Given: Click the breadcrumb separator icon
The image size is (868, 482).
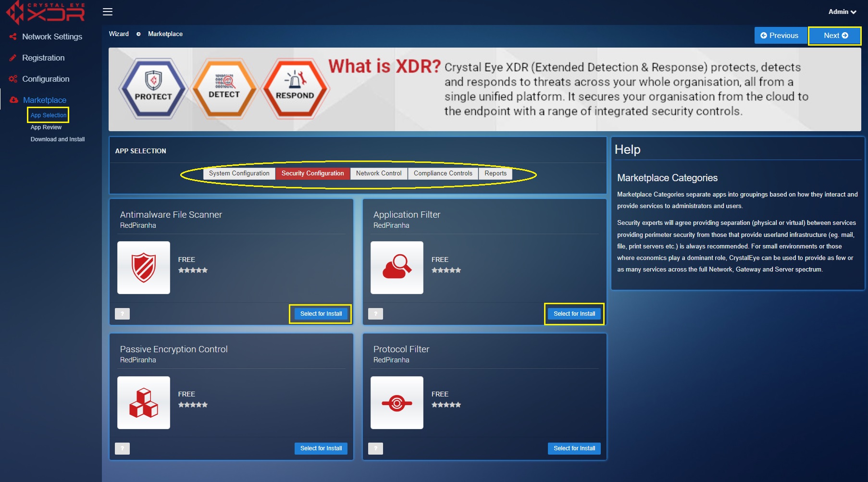Looking at the screenshot, I should coord(138,34).
